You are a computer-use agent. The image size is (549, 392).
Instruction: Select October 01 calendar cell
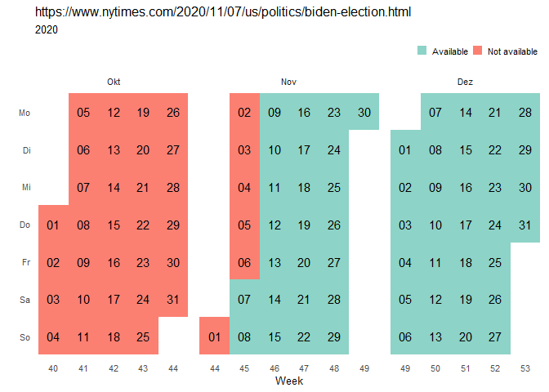[53, 225]
